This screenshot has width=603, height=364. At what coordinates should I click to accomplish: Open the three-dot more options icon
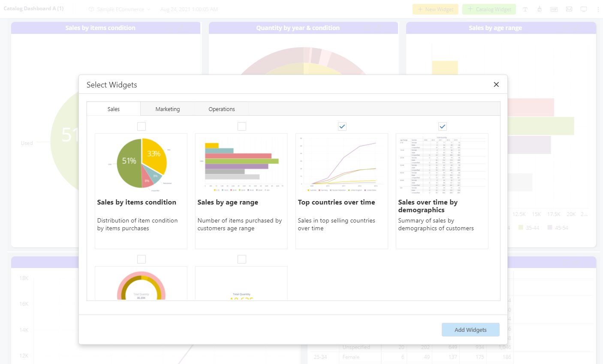point(598,9)
